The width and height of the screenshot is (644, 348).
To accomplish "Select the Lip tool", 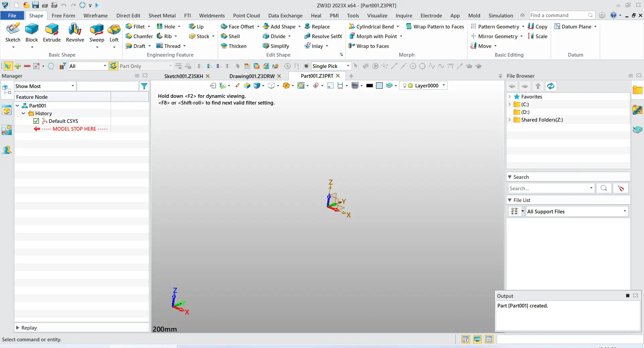I will (196, 26).
